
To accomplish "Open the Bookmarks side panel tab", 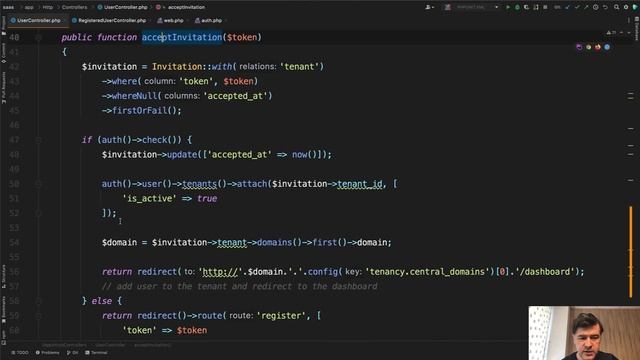I will coord(3,310).
